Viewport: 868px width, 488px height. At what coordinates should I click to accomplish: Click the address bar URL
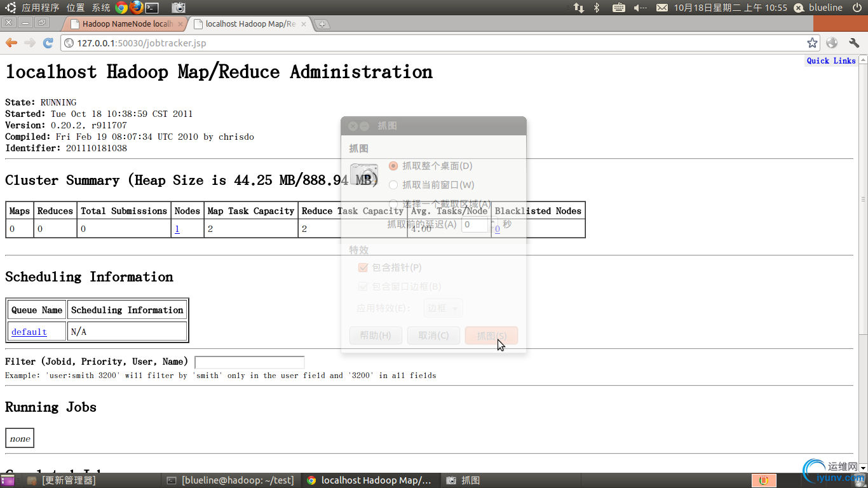[x=142, y=43]
